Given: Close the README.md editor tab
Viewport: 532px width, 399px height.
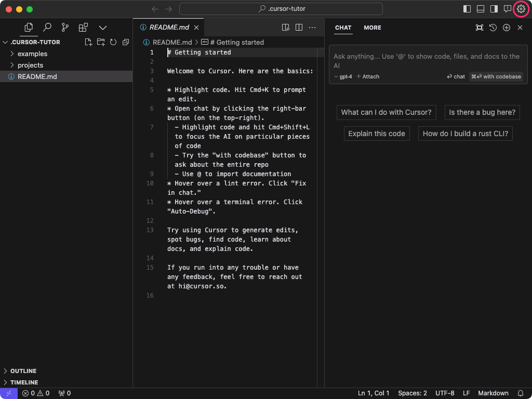Looking at the screenshot, I should tap(196, 28).
